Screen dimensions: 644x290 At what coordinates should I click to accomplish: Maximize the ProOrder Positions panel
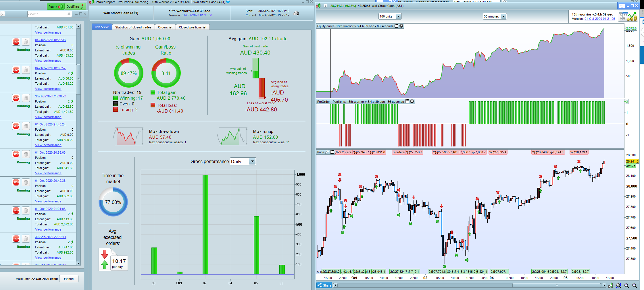click(407, 101)
